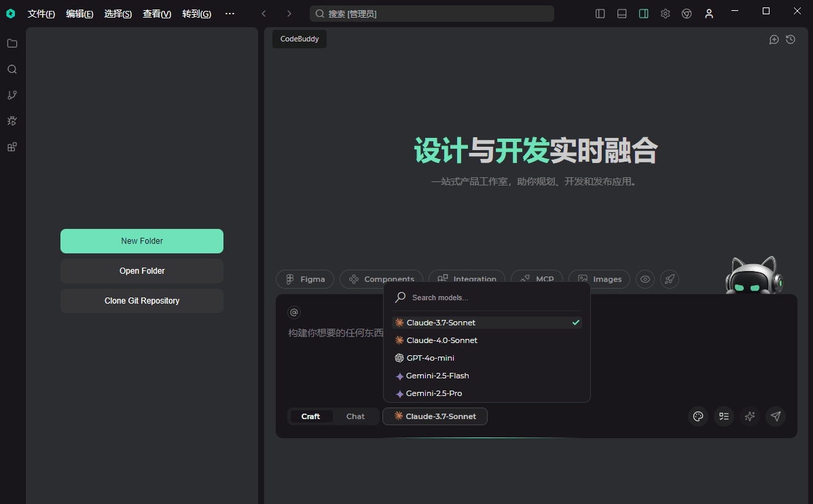The width and height of the screenshot is (813, 504).
Task: Click the magnifier icon in model search
Action: (x=400, y=298)
